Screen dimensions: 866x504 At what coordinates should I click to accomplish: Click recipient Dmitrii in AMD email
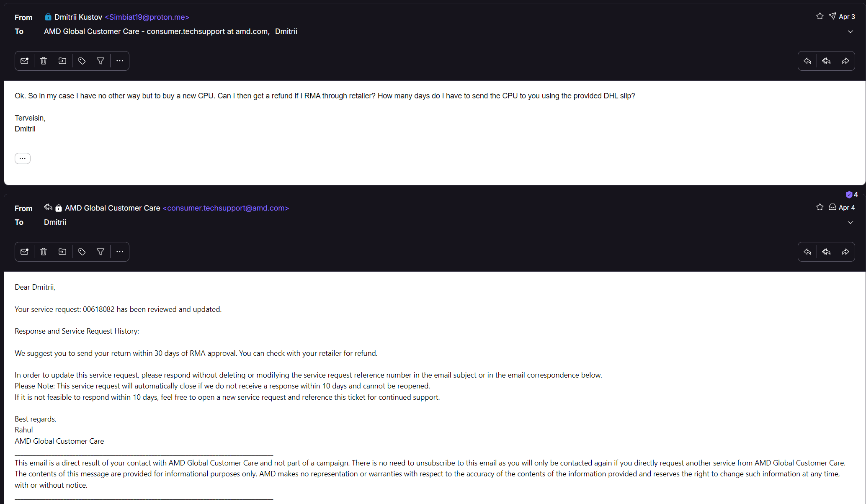(55, 222)
